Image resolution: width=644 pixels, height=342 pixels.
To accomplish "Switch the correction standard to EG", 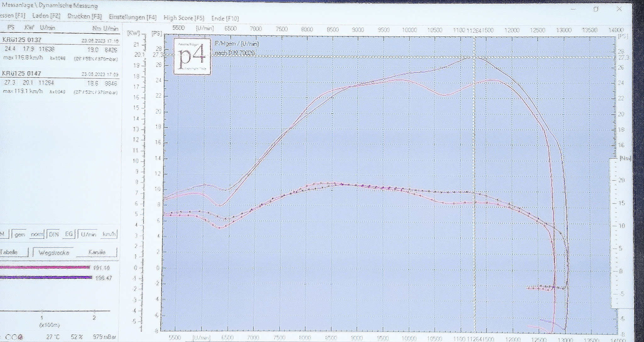I will point(69,234).
